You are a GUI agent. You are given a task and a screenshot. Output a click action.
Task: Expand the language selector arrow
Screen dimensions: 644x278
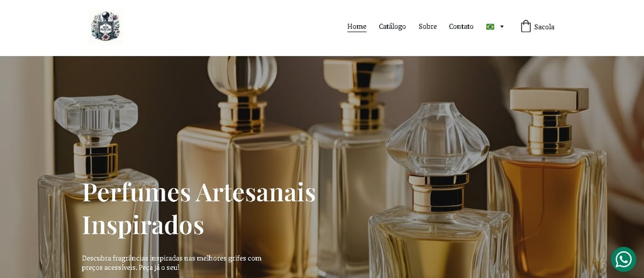(501, 26)
